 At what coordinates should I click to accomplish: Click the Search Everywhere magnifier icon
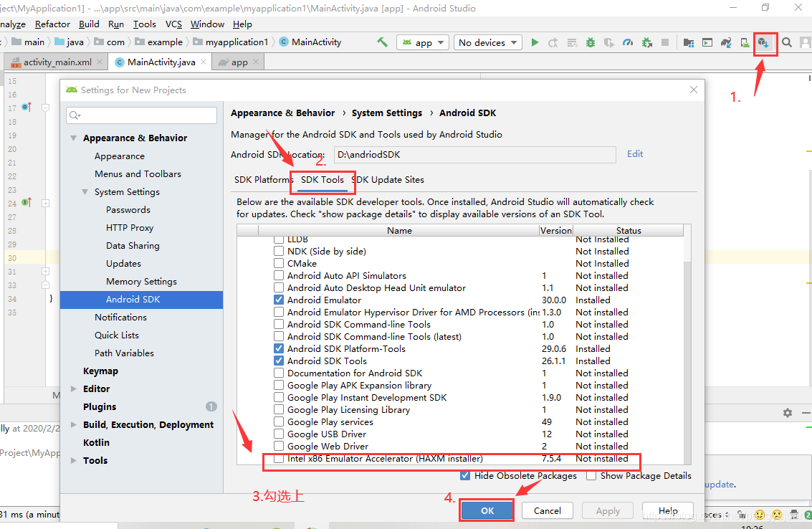(x=787, y=42)
